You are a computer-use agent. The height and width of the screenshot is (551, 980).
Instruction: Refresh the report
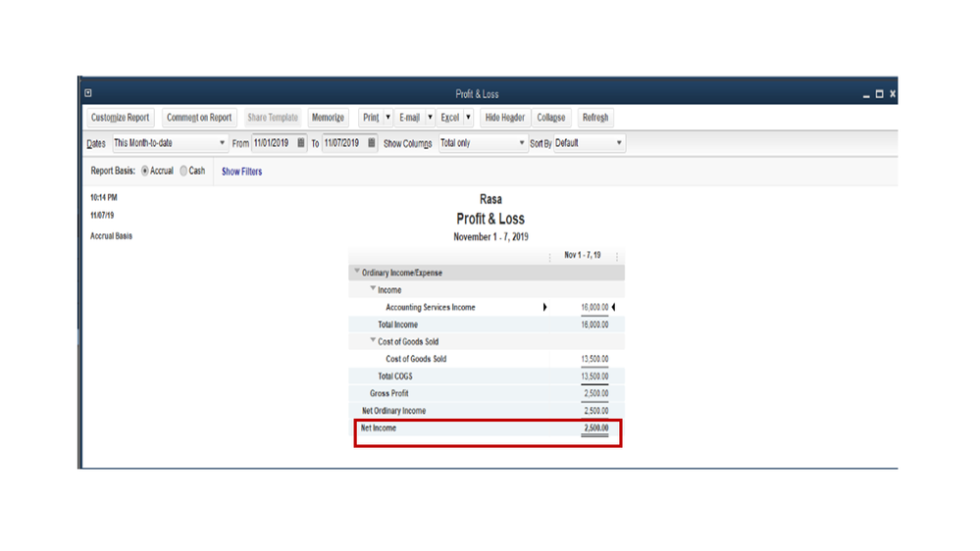(x=595, y=118)
